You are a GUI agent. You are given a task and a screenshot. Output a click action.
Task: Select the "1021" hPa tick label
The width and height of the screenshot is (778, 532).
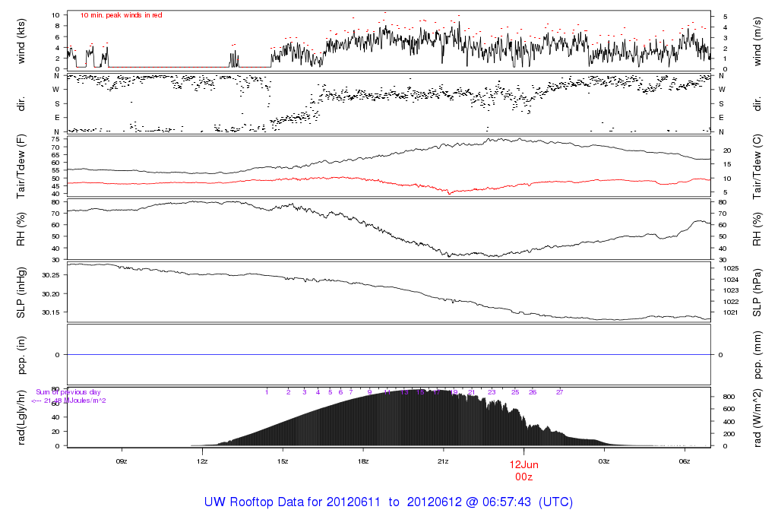731,312
